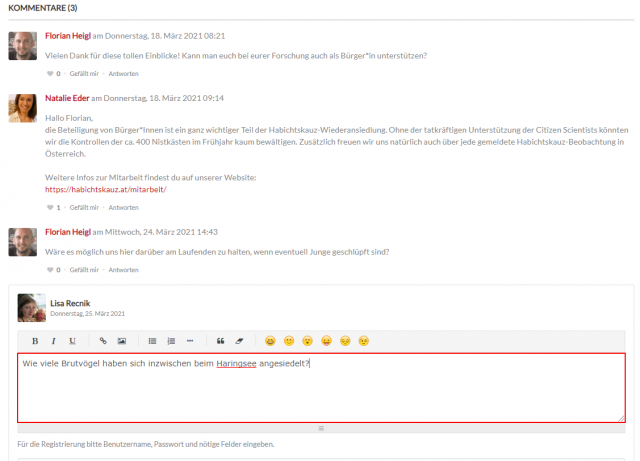Clear formatting with the eraser icon
The width and height of the screenshot is (640, 461).
tap(239, 341)
